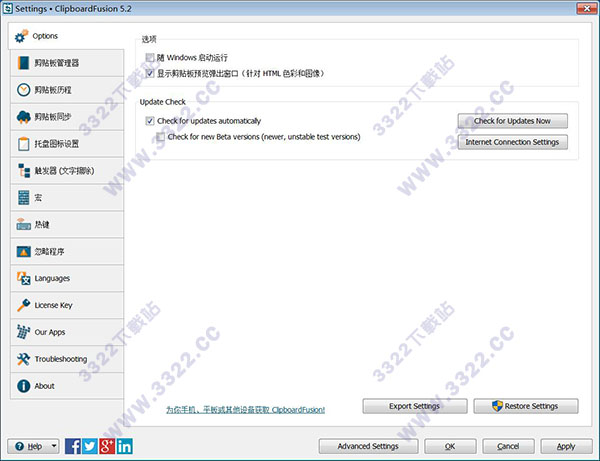This screenshot has width=600, height=461.
Task: Click the 宏 macros icon
Action: [x=23, y=197]
